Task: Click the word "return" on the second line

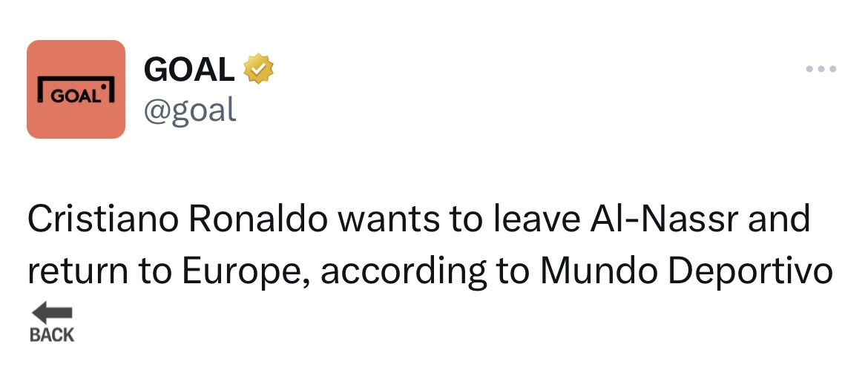Action: 74,272
